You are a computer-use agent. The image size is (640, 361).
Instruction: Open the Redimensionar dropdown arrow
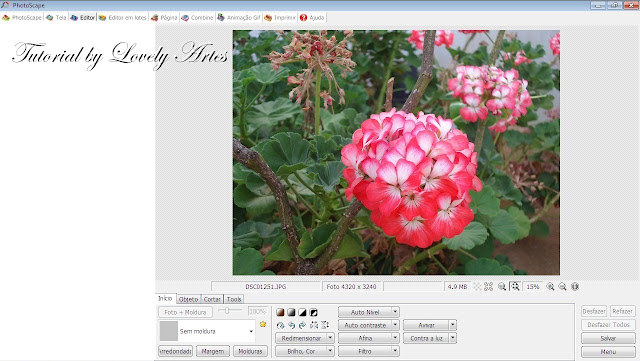(x=330, y=338)
